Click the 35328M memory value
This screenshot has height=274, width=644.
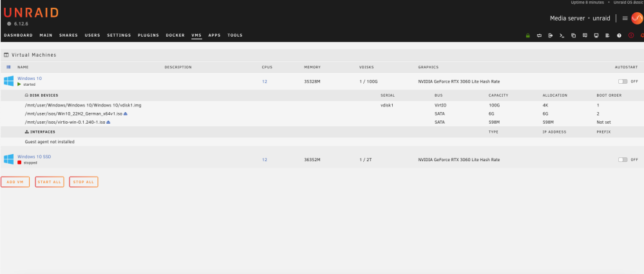click(x=312, y=81)
